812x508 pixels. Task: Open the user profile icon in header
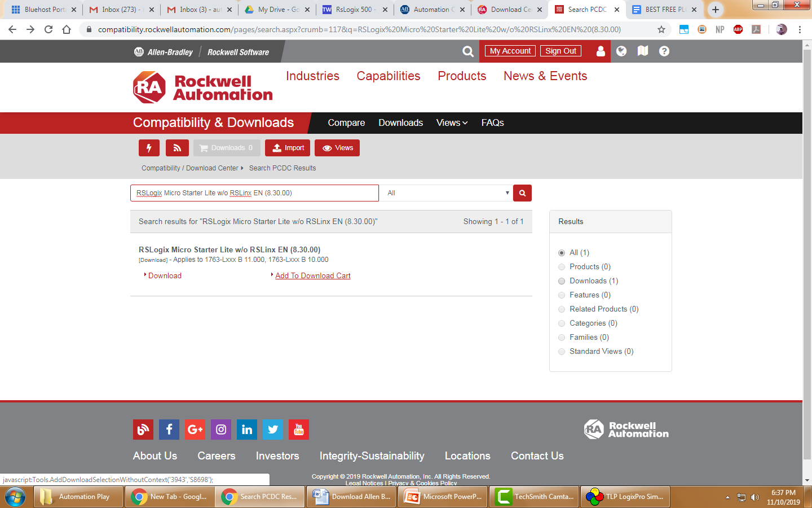(601, 51)
